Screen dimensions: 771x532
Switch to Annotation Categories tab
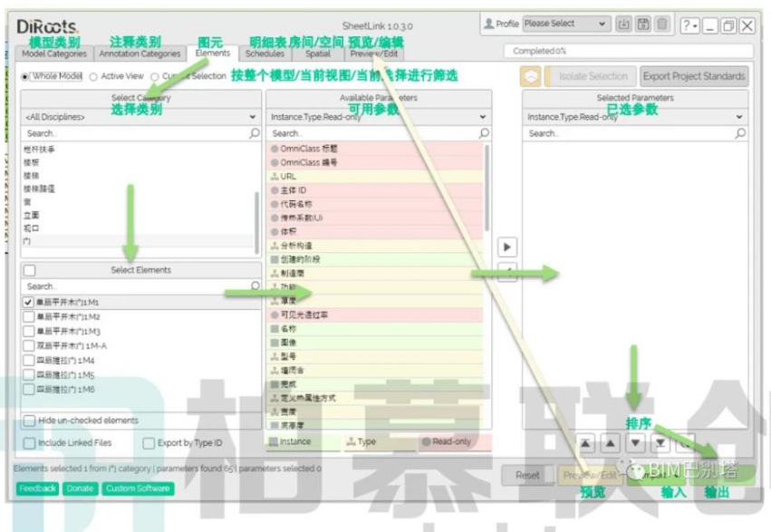(140, 53)
